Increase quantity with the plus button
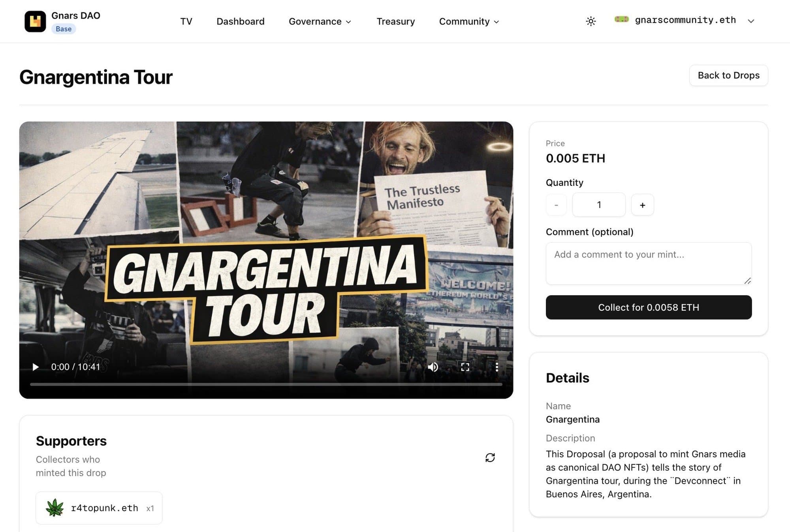790x532 pixels. click(642, 205)
